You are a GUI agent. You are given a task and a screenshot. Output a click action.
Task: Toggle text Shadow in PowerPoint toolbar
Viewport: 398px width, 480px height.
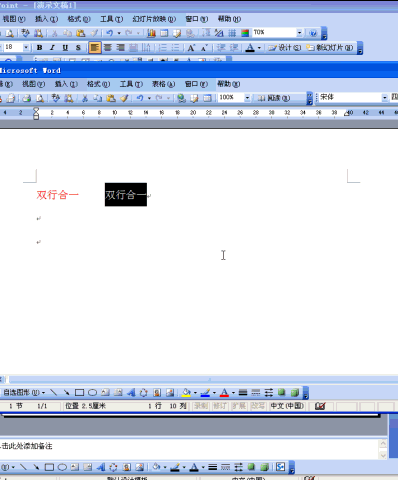click(x=78, y=48)
